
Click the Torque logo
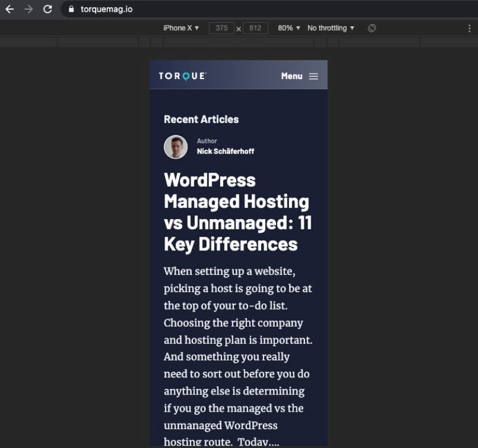point(183,76)
